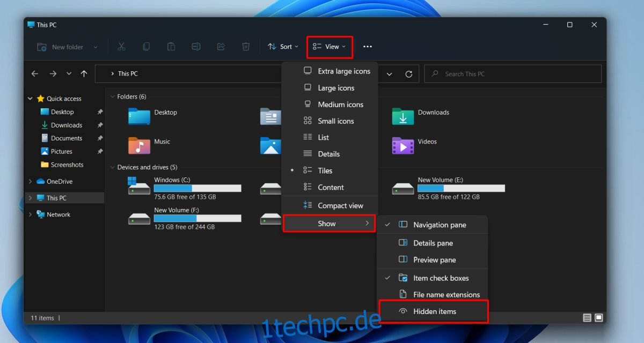Click the pin icon beside Pictures
Viewport: 644px width, 343px height.
[x=100, y=152]
